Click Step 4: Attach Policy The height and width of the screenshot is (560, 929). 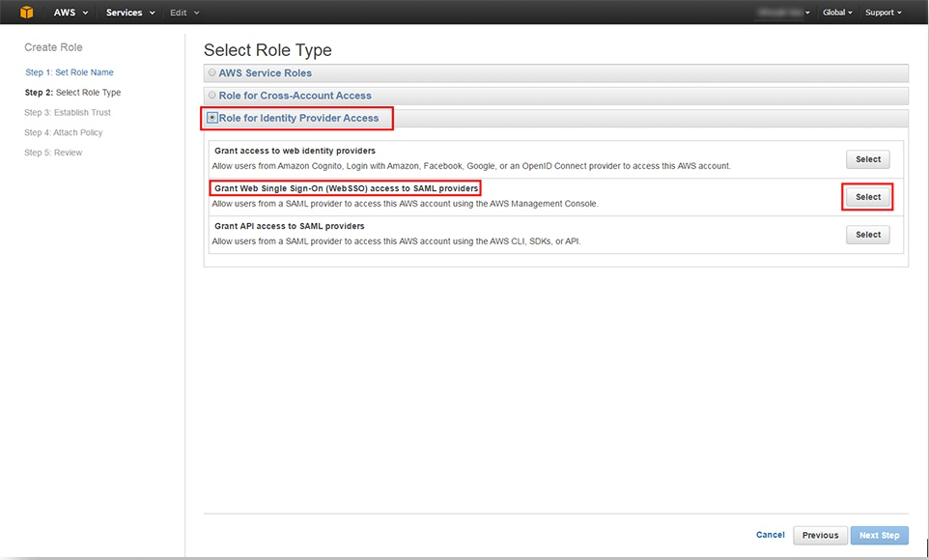tap(64, 133)
